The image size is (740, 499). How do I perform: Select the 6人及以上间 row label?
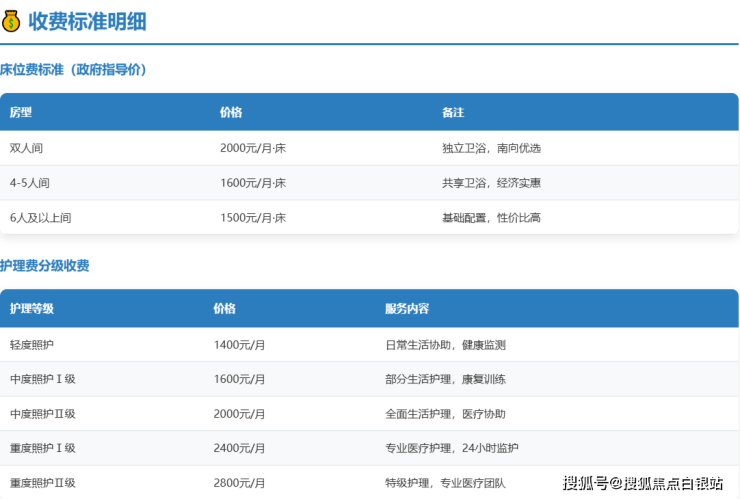[40, 218]
